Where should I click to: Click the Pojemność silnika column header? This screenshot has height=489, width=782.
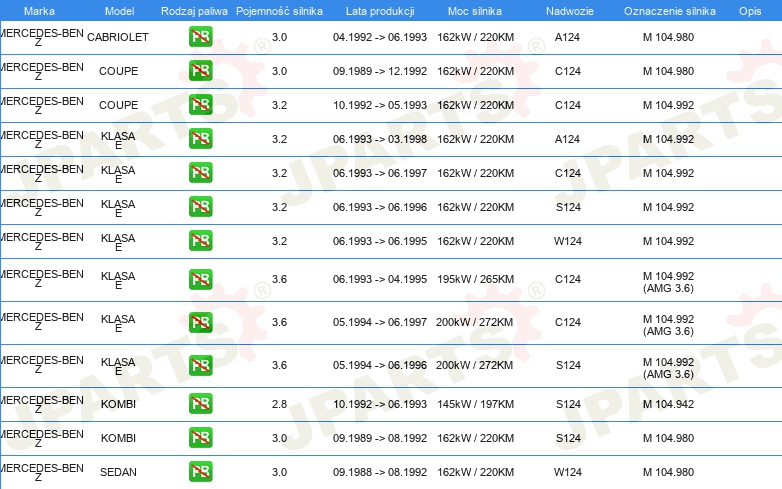point(279,11)
